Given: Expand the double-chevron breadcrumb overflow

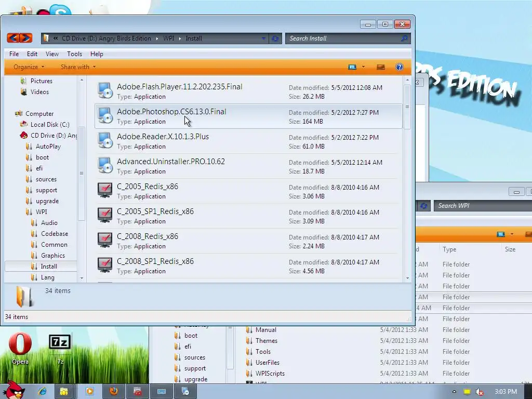Looking at the screenshot, I should click(55, 38).
